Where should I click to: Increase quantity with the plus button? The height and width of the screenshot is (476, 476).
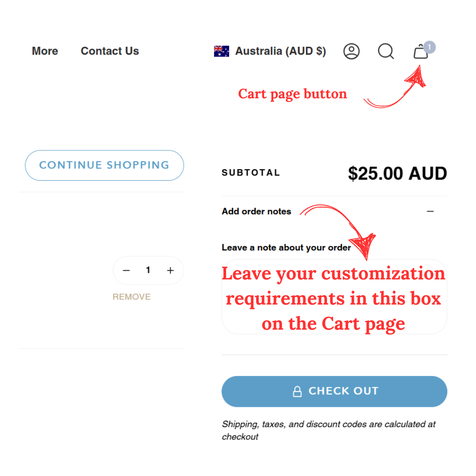pyautogui.click(x=171, y=271)
